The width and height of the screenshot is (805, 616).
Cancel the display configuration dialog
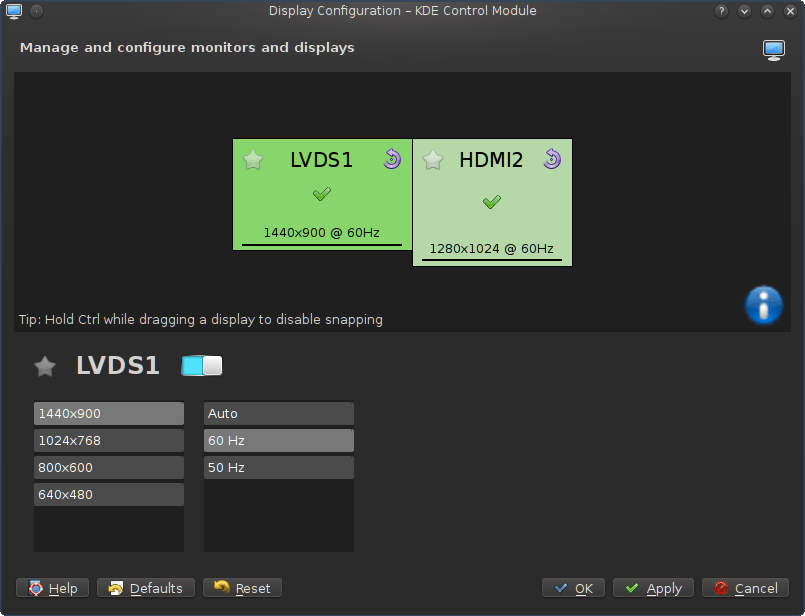(745, 588)
